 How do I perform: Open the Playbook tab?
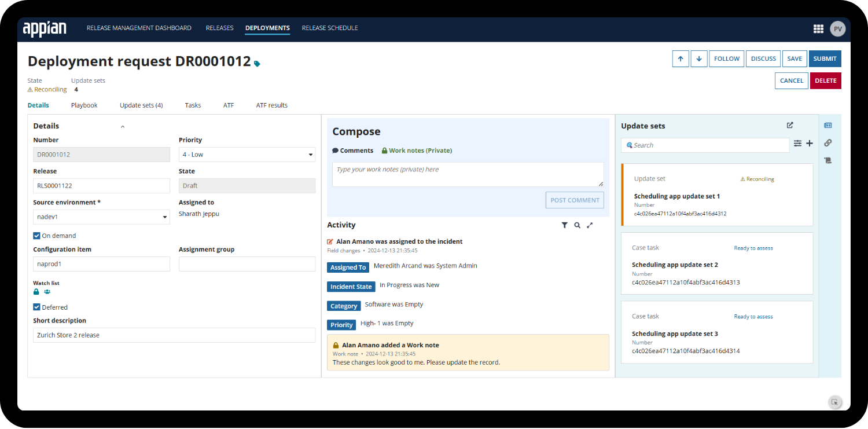(84, 105)
